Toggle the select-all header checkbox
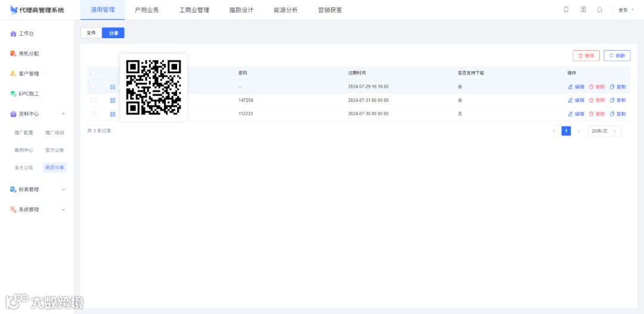The height and width of the screenshot is (314, 644). pos(94,73)
